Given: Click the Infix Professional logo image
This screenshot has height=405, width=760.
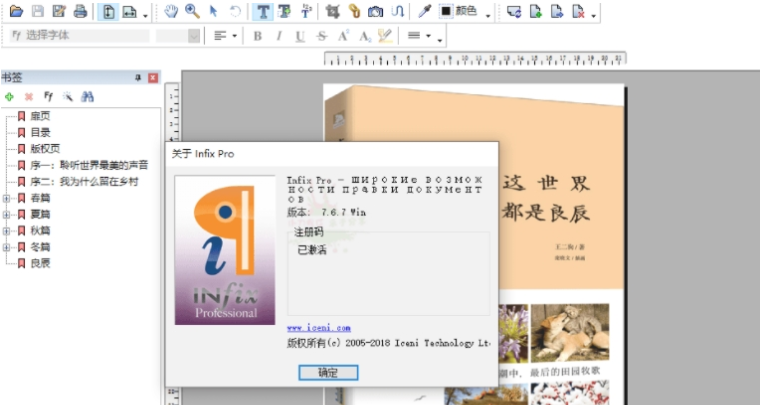Looking at the screenshot, I should click(x=225, y=250).
